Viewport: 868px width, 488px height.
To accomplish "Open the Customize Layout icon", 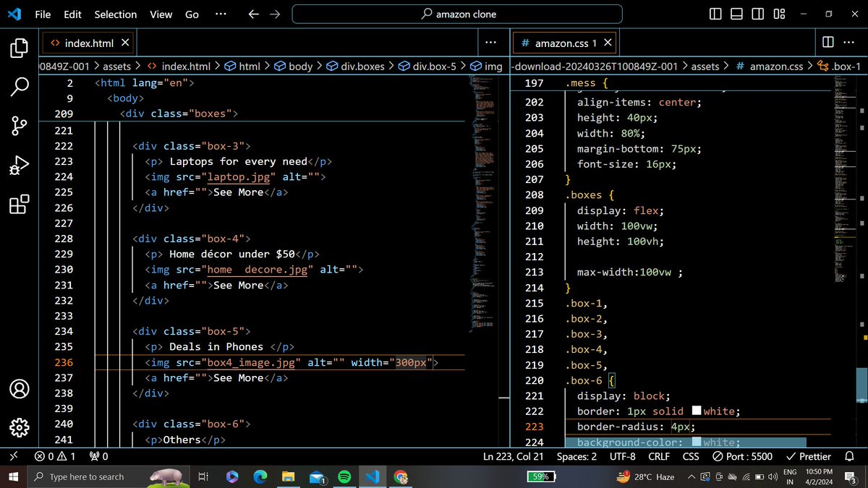I will tap(779, 14).
